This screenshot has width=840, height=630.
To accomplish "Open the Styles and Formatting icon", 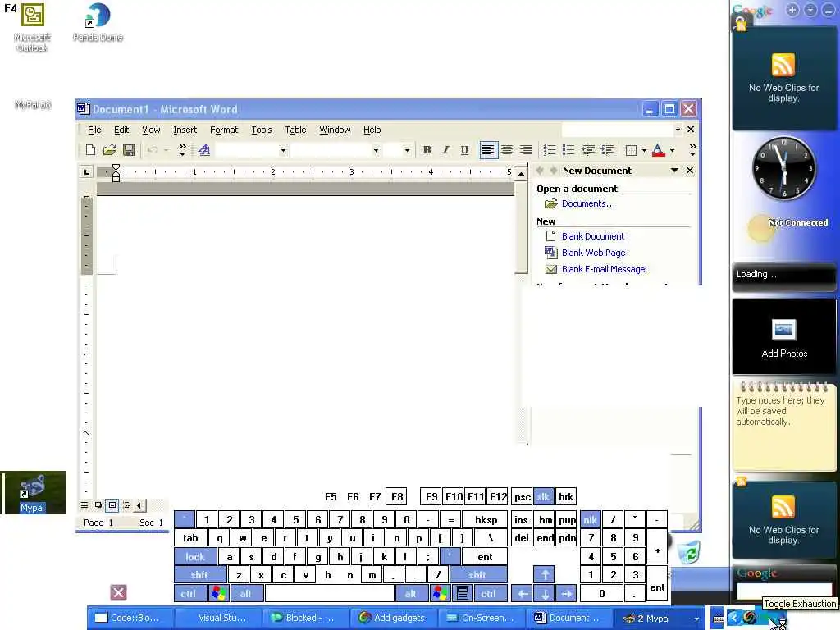I will pyautogui.click(x=204, y=150).
